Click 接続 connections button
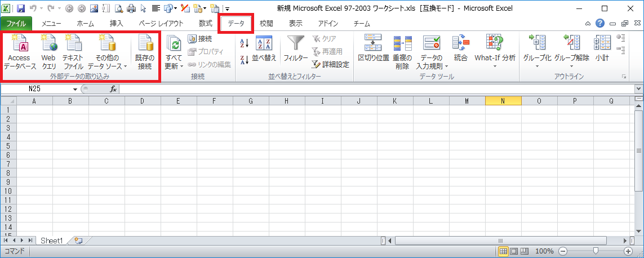 click(200, 39)
